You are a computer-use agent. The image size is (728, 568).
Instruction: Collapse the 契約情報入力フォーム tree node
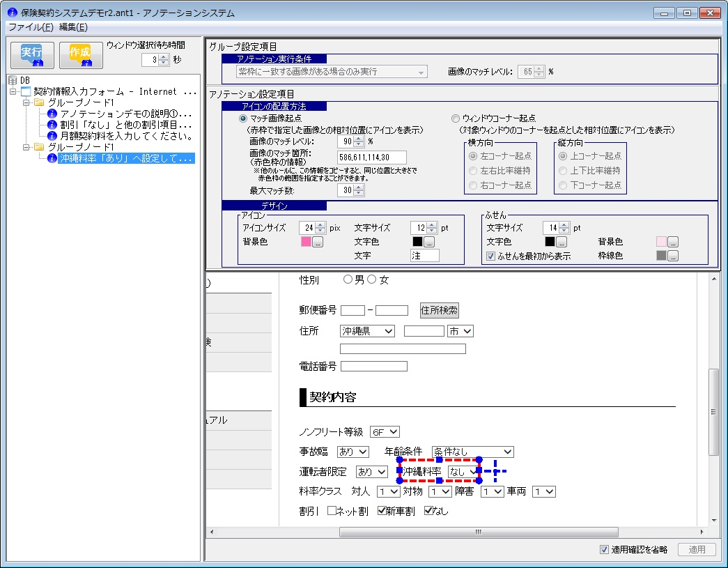13,91
